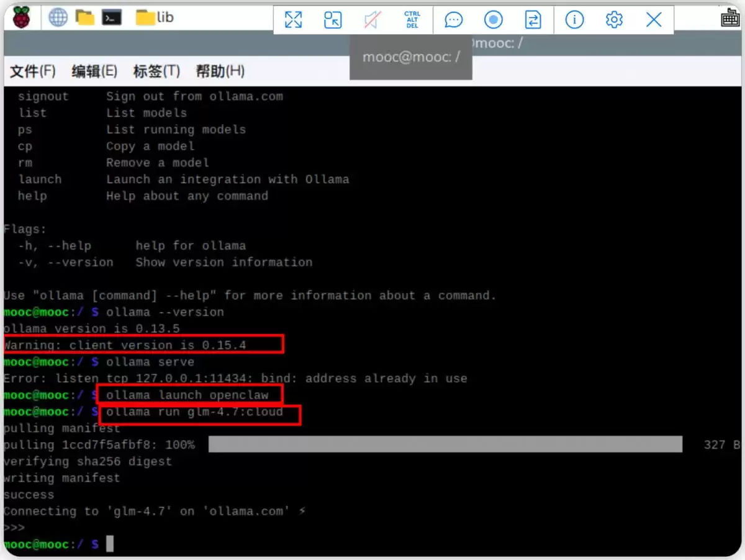Click the 'ollama run glm-4.7:cloud' command
The height and width of the screenshot is (560, 745).
tap(194, 412)
